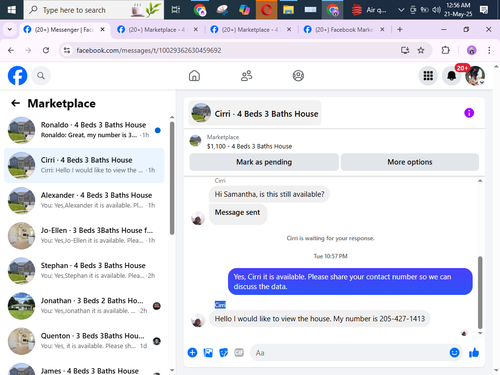Screen dimensions: 500x375
Task: Open the Facebook menu grid icon
Action: coord(428,76)
